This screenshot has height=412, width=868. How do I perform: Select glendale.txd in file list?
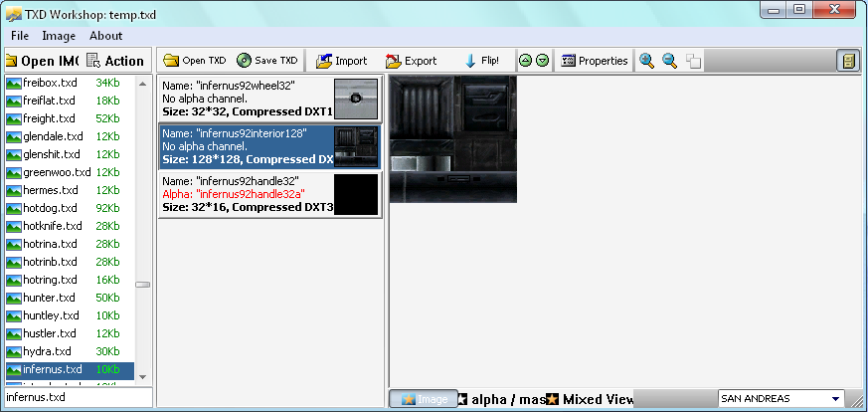coord(70,136)
